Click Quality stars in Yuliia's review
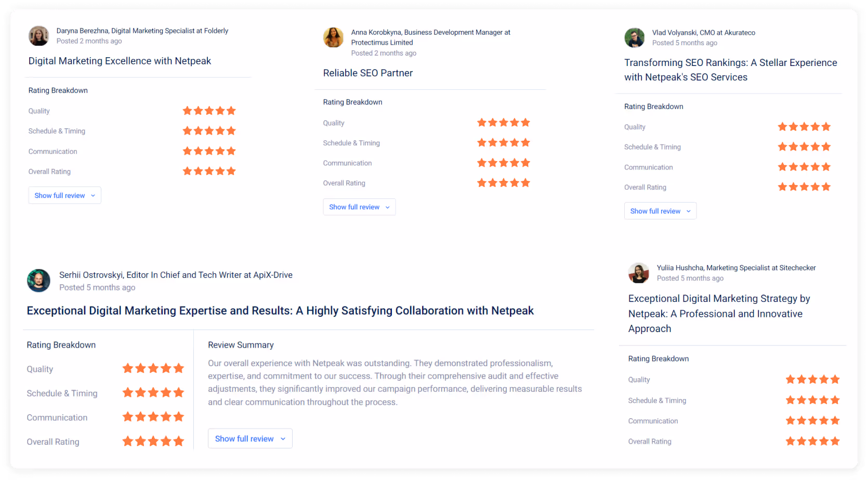Screen dimensions: 868x480 [812, 380]
